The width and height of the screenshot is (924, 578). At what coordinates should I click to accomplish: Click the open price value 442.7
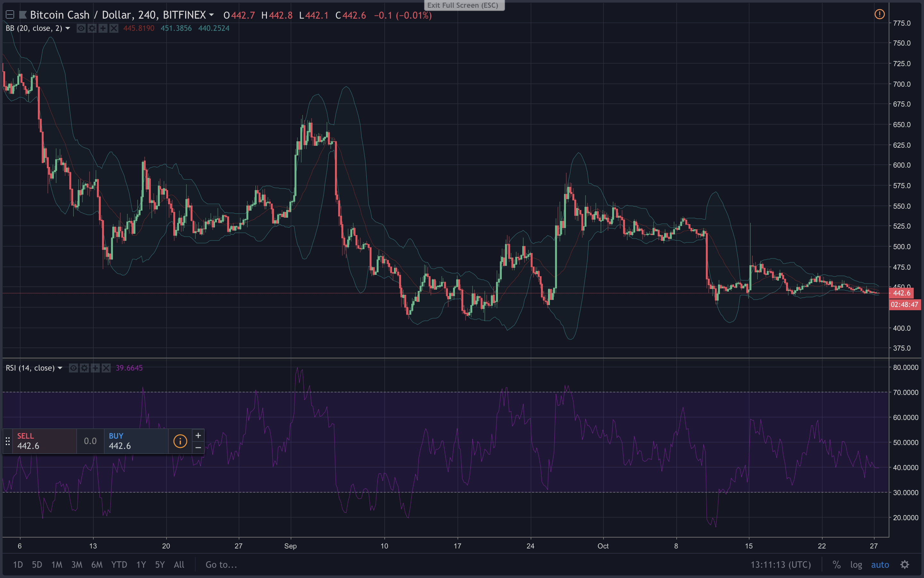pos(243,15)
